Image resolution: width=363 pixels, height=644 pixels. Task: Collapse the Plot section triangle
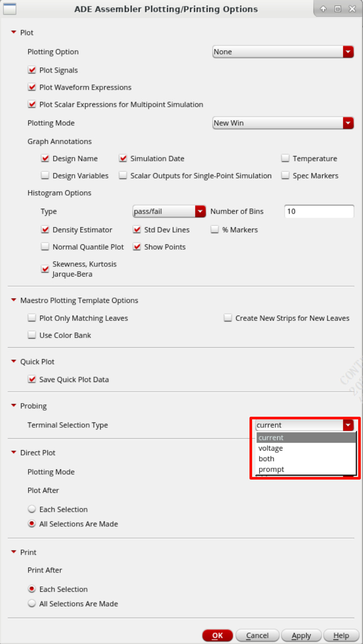[14, 33]
